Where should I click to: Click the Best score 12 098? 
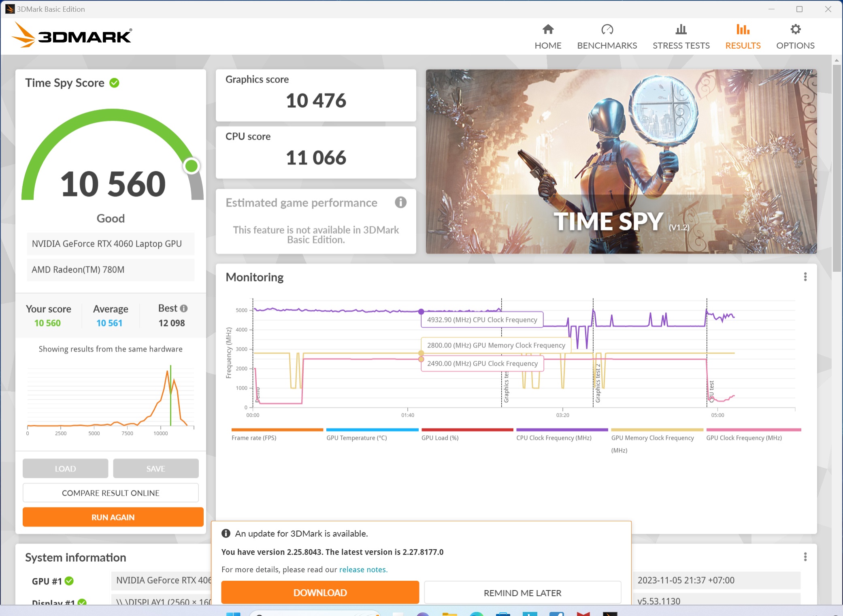pos(172,323)
